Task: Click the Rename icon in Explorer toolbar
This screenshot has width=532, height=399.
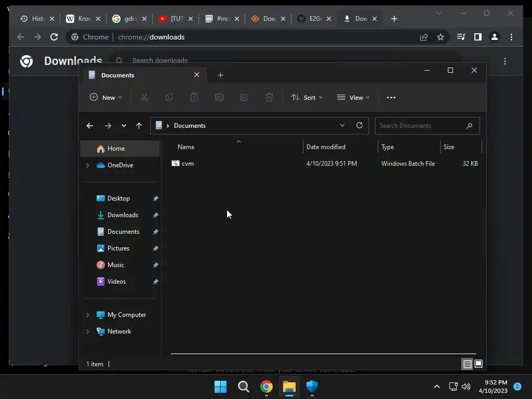Action: (219, 97)
